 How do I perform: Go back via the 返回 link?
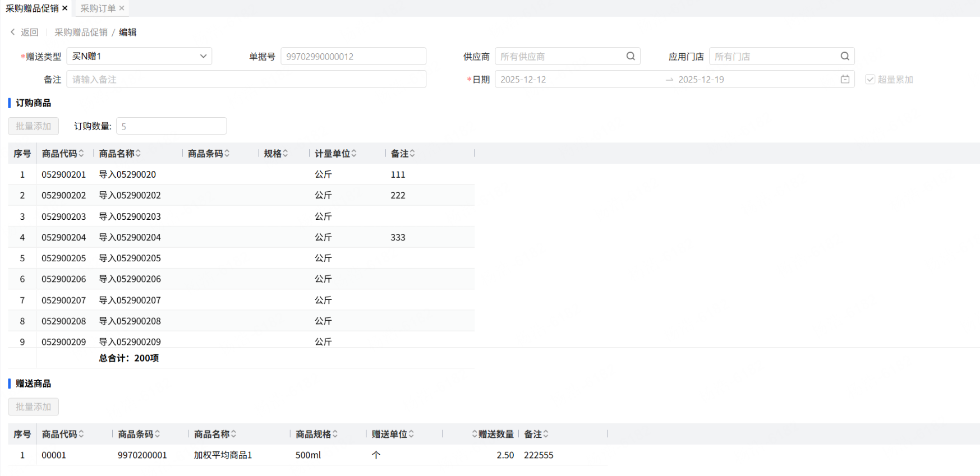click(30, 33)
